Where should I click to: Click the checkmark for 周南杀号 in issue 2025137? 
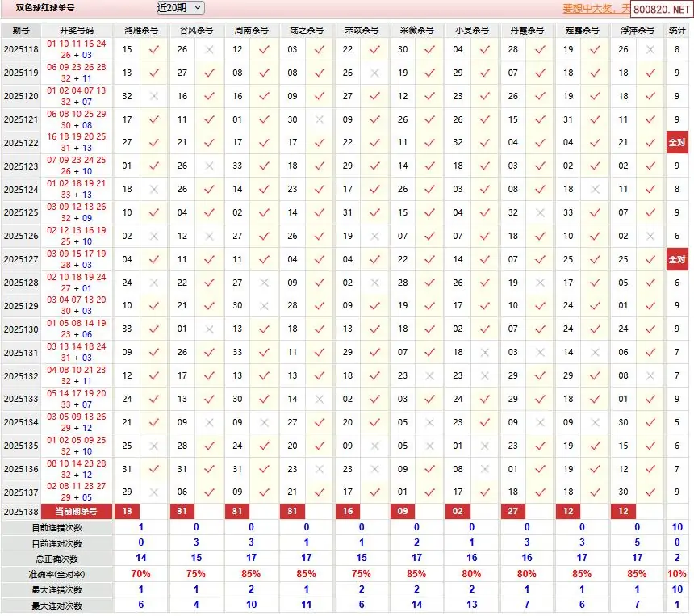pyautogui.click(x=264, y=492)
